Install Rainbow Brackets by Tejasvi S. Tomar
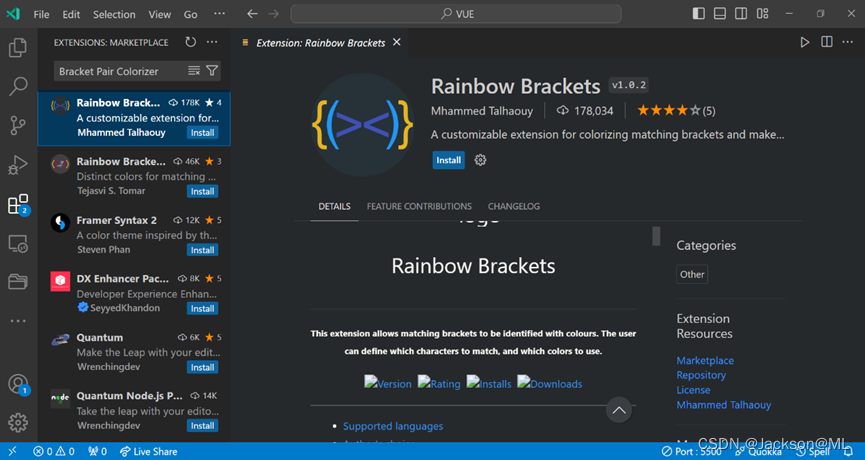 coord(202,191)
